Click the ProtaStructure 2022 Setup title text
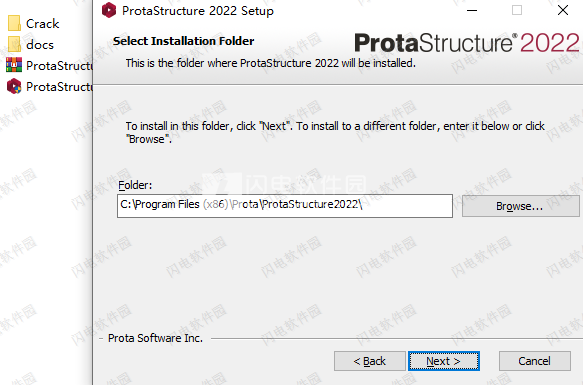 197,11
